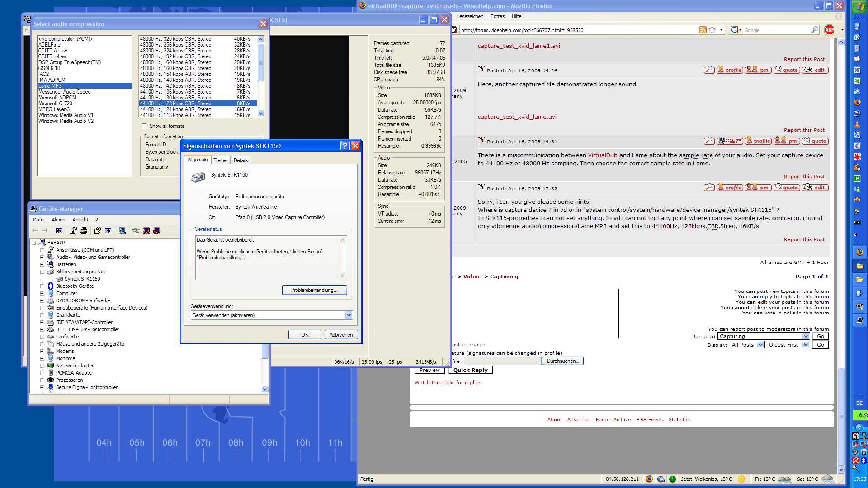Collapse the BABAXP root node

click(33, 243)
